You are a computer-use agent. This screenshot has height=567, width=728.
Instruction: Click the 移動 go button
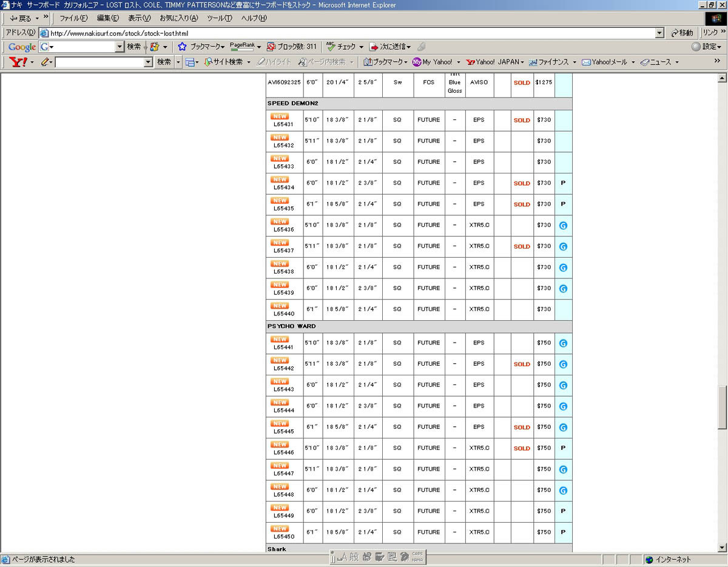coord(682,33)
